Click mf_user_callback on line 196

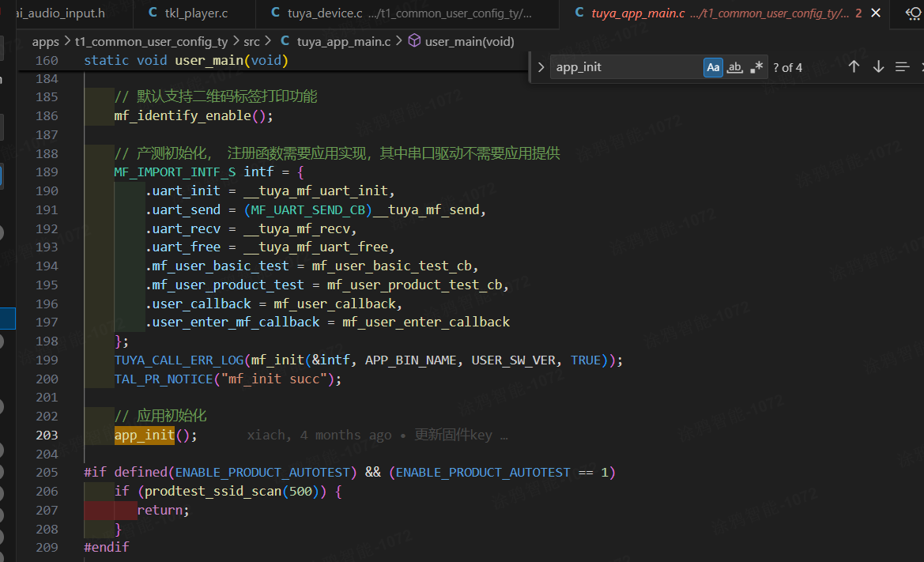[334, 304]
